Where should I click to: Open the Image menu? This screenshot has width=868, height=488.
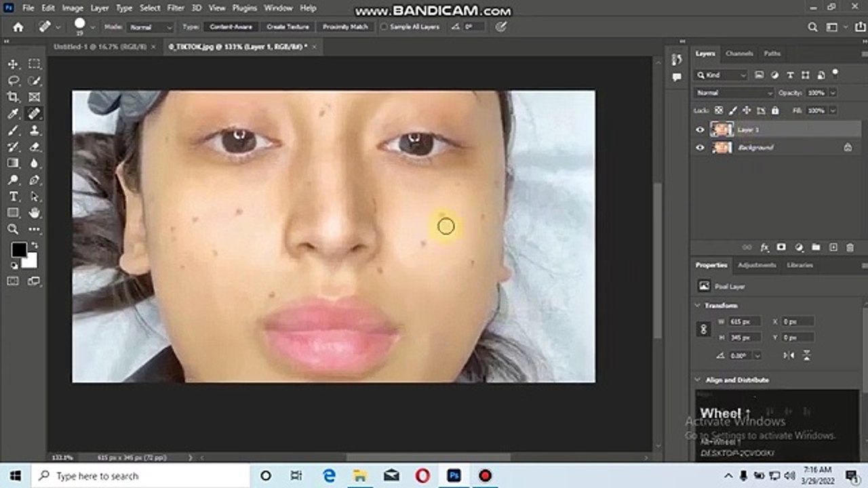(x=73, y=8)
